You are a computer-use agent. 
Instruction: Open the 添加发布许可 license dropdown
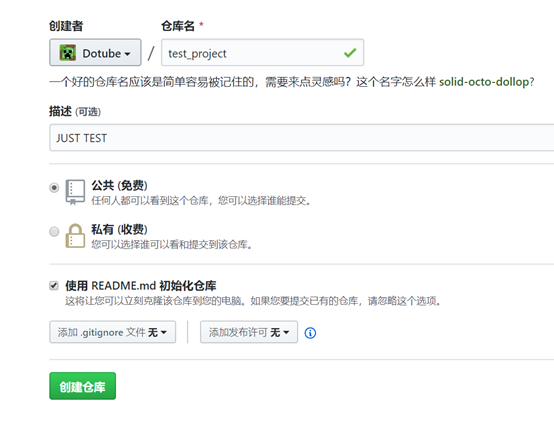(249, 332)
